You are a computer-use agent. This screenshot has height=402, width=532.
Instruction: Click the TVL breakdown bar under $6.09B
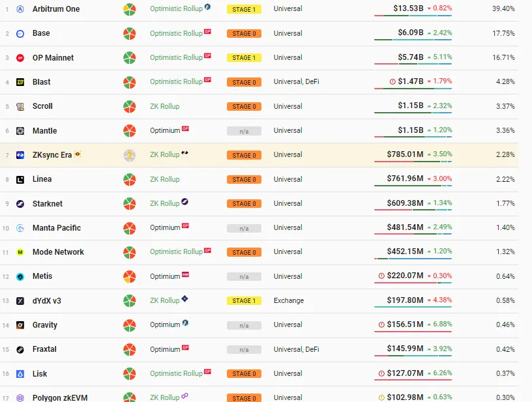413,41
